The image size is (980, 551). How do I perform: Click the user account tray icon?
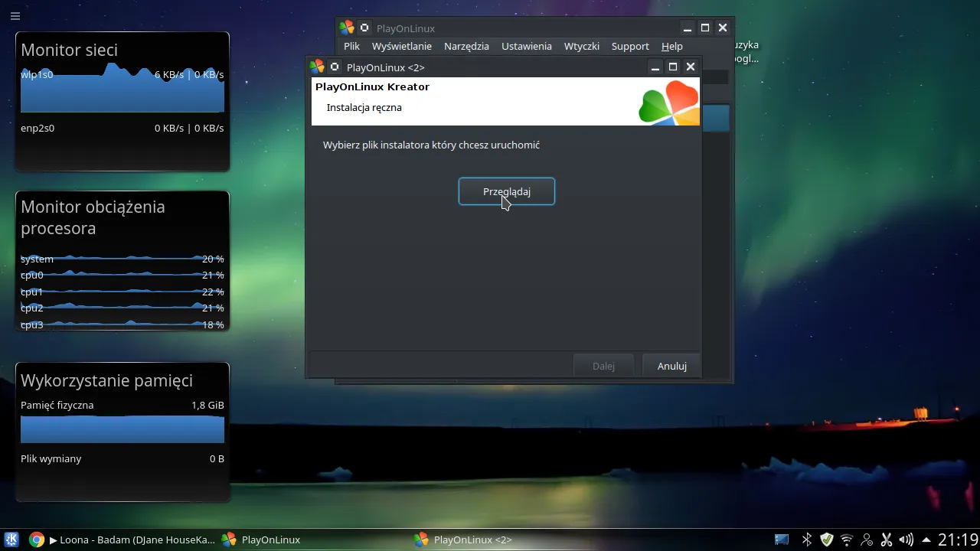867,540
